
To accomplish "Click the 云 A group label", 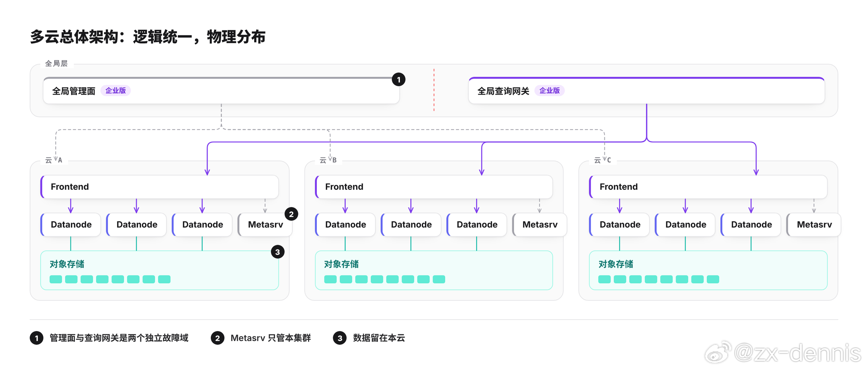I will pyautogui.click(x=54, y=160).
